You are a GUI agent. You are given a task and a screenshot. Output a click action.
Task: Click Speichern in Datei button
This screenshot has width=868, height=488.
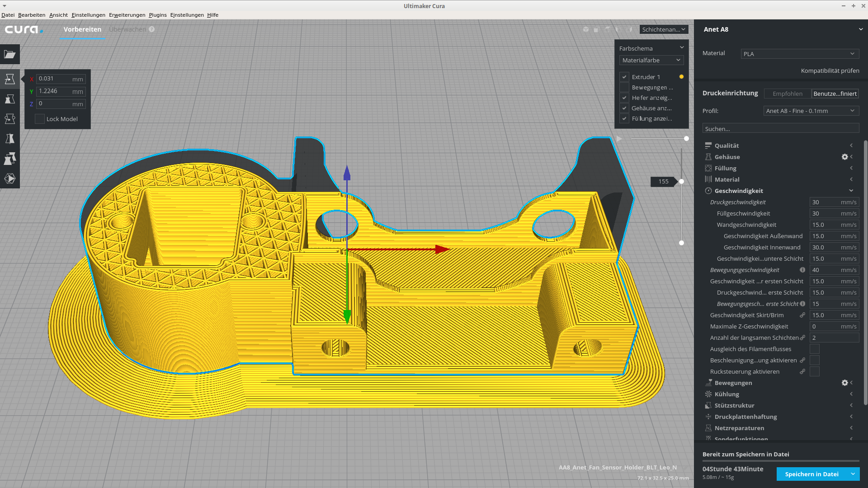[811, 474]
